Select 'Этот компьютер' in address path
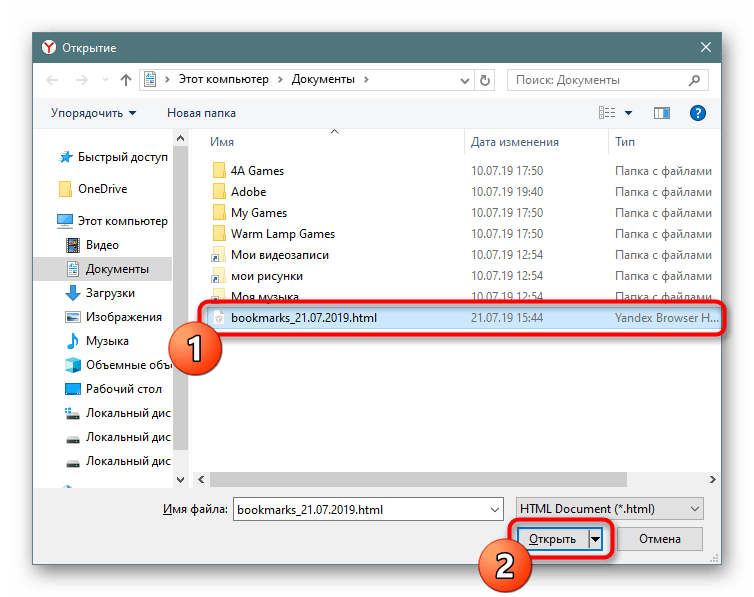Image resolution: width=754 pixels, height=597 pixels. point(224,79)
